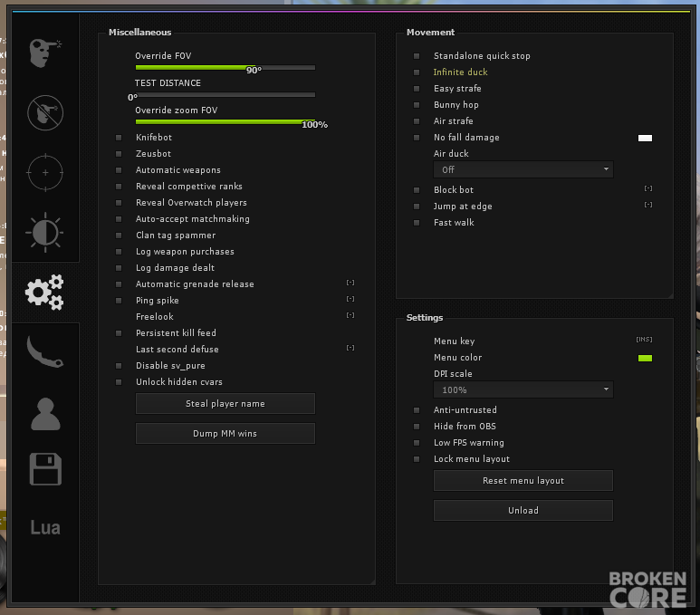The width and height of the screenshot is (700, 615).
Task: Adjust the Override zoom FOV slider
Action: tap(225, 122)
